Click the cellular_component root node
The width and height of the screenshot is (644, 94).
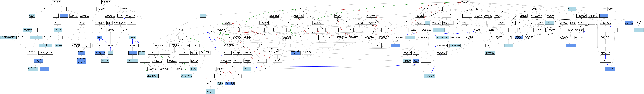click(x=106, y=2)
